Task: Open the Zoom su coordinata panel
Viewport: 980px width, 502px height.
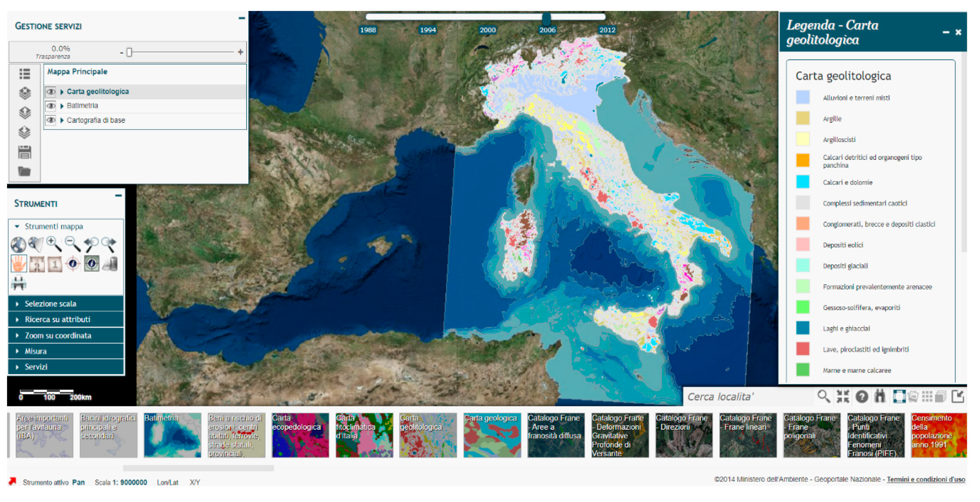Action: point(58,336)
